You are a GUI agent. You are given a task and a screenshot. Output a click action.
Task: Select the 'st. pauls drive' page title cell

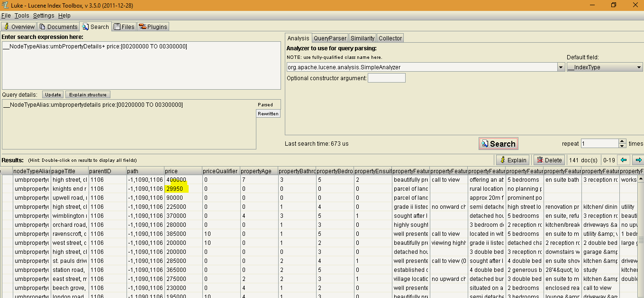coord(69,261)
